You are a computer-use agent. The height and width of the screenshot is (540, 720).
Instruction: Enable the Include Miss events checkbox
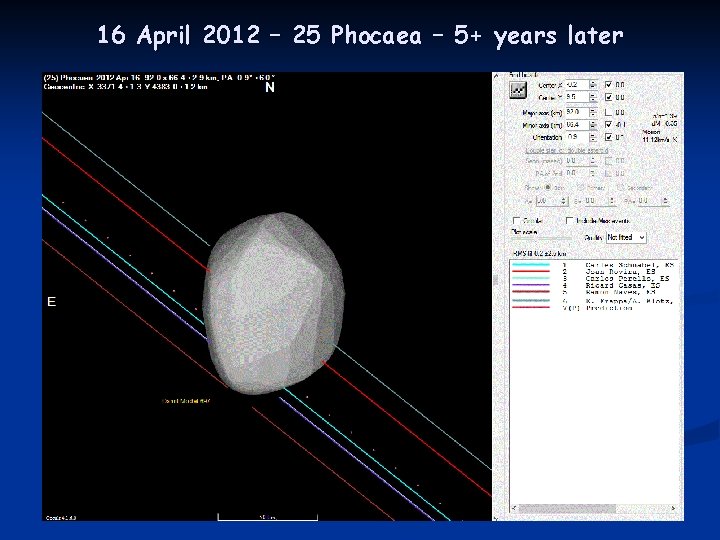click(x=569, y=221)
